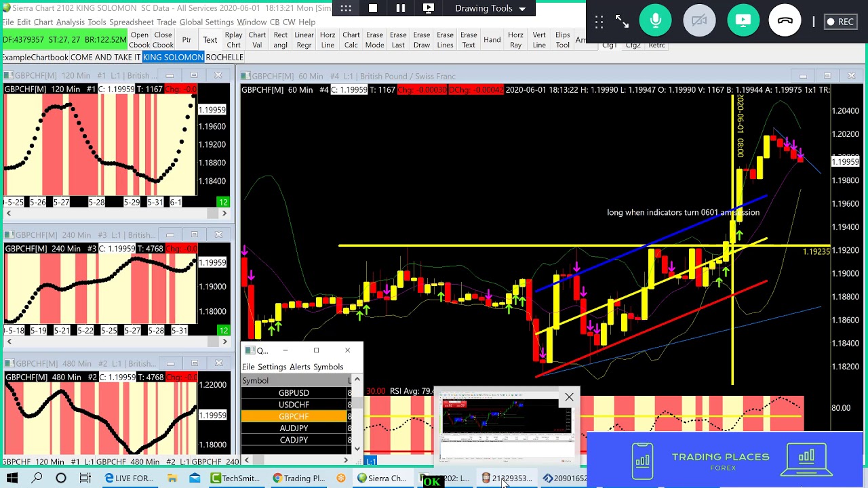Screen dimensions: 868x488
Task: Mute the microphone in meeting toolbar
Action: tap(655, 21)
